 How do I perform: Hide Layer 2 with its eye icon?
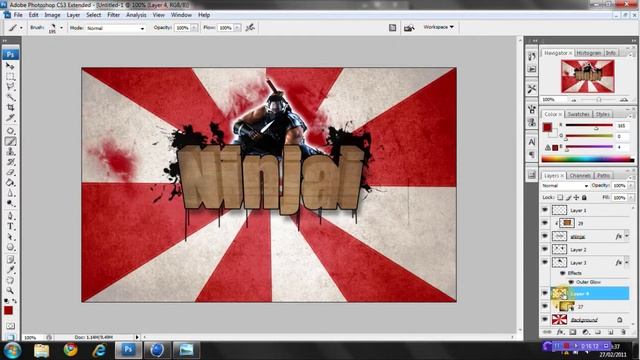[x=545, y=249]
